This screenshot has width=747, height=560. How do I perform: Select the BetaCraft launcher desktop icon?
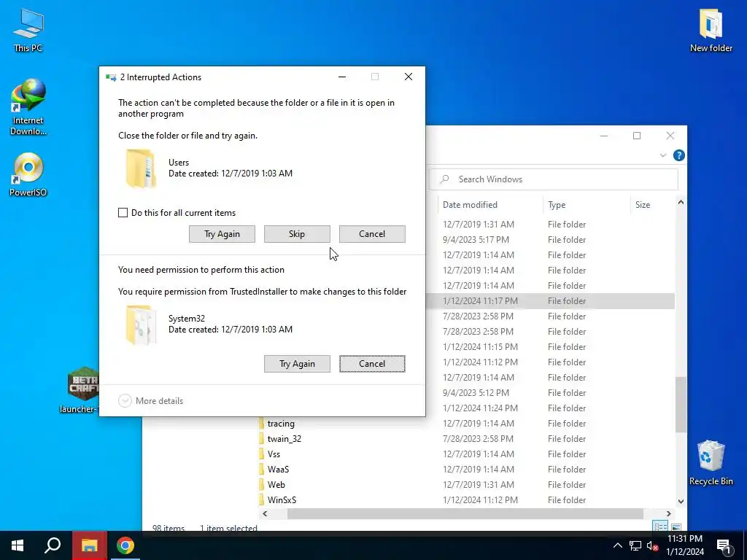(81, 390)
